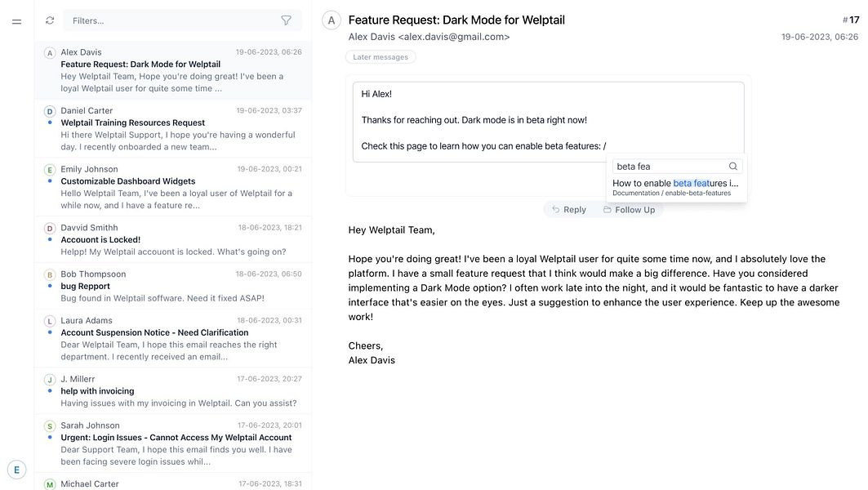Click Sarah Johnson's S avatar icon
The width and height of the screenshot is (868, 490).
[50, 426]
